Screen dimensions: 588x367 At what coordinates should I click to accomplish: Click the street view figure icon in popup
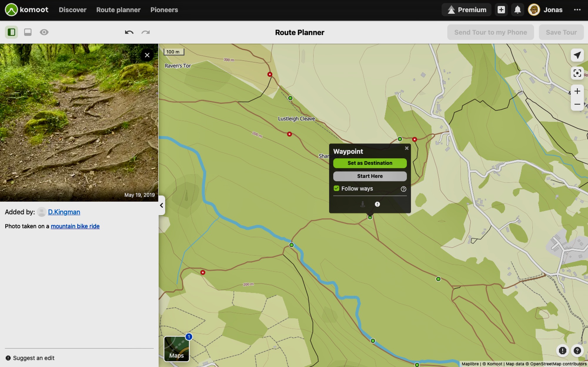[363, 204]
